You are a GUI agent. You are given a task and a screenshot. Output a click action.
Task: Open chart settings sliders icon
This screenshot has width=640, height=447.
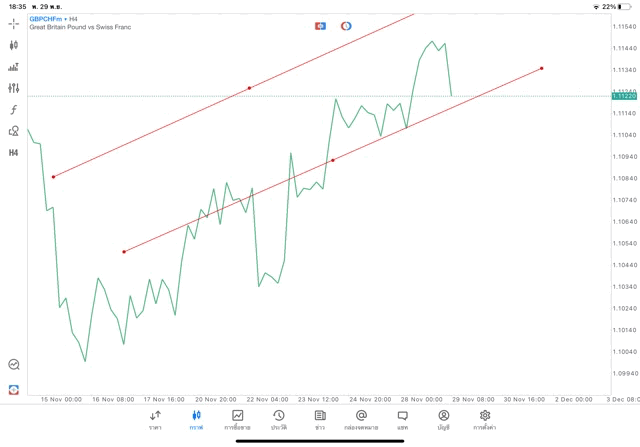pyautogui.click(x=13, y=88)
